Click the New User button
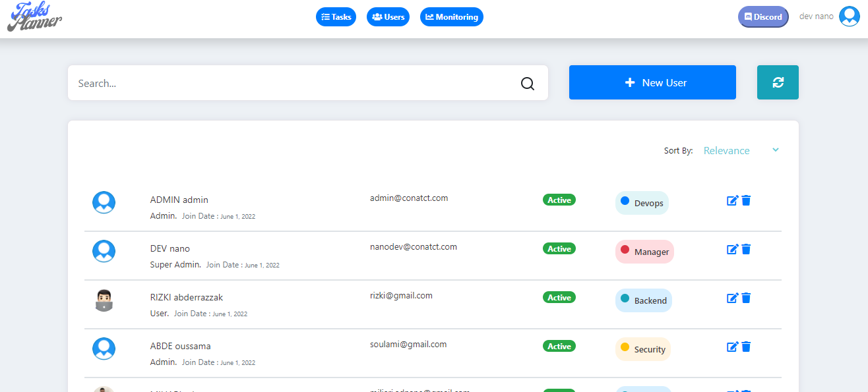This screenshot has width=868, height=392. [x=652, y=82]
